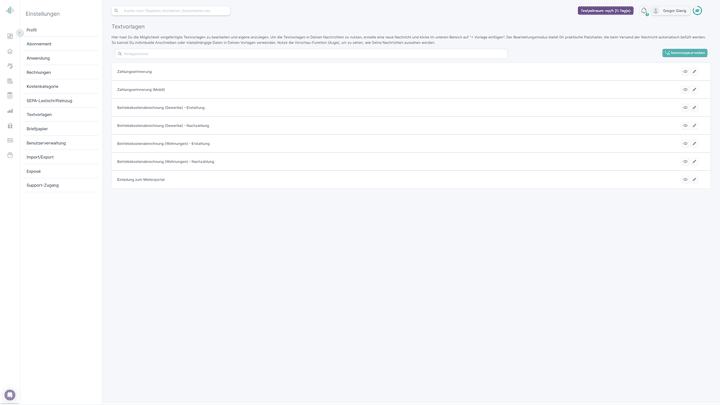The width and height of the screenshot is (720, 405).
Task: Select Briefpapier in settings menu
Action: (37, 129)
